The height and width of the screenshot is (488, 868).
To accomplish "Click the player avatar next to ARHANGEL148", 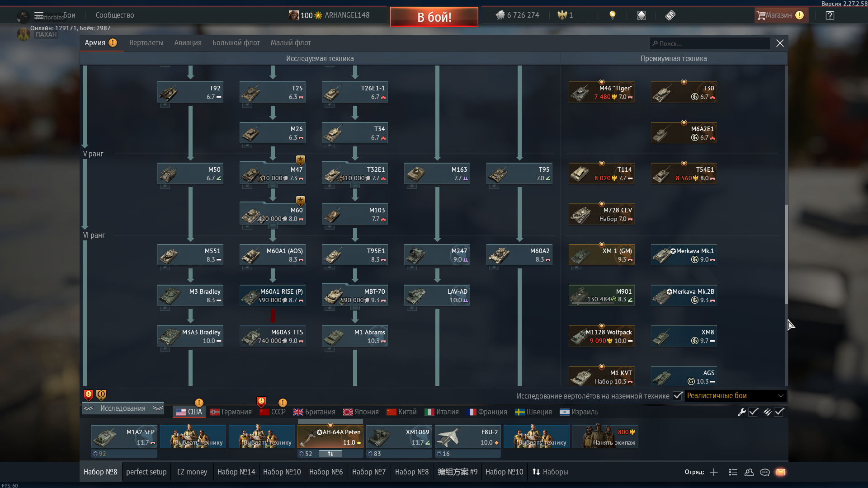I will click(294, 15).
